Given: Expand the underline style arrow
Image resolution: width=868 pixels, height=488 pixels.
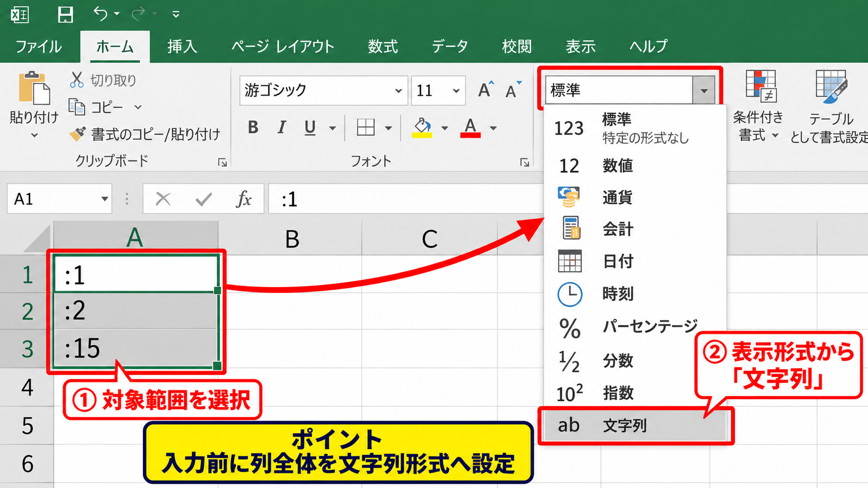Looking at the screenshot, I should click(332, 128).
